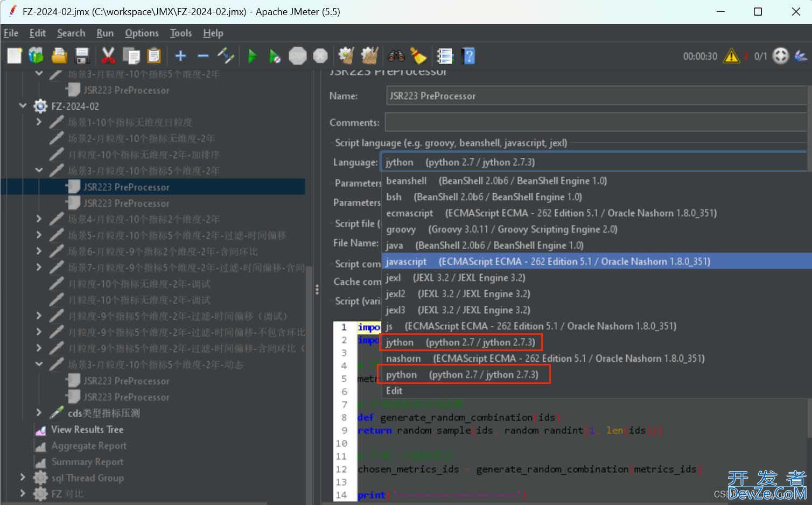The width and height of the screenshot is (812, 505).
Task: Choose ecmascript from the language list
Action: point(595,213)
